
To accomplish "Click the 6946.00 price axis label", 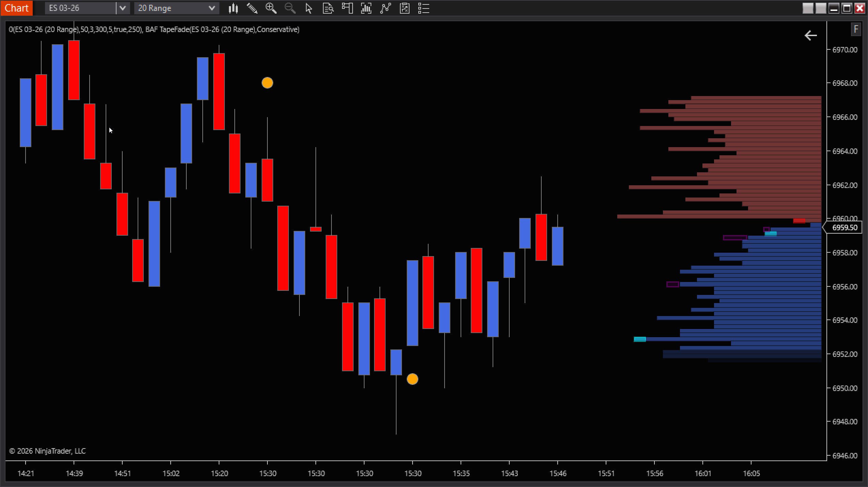I will point(845,456).
